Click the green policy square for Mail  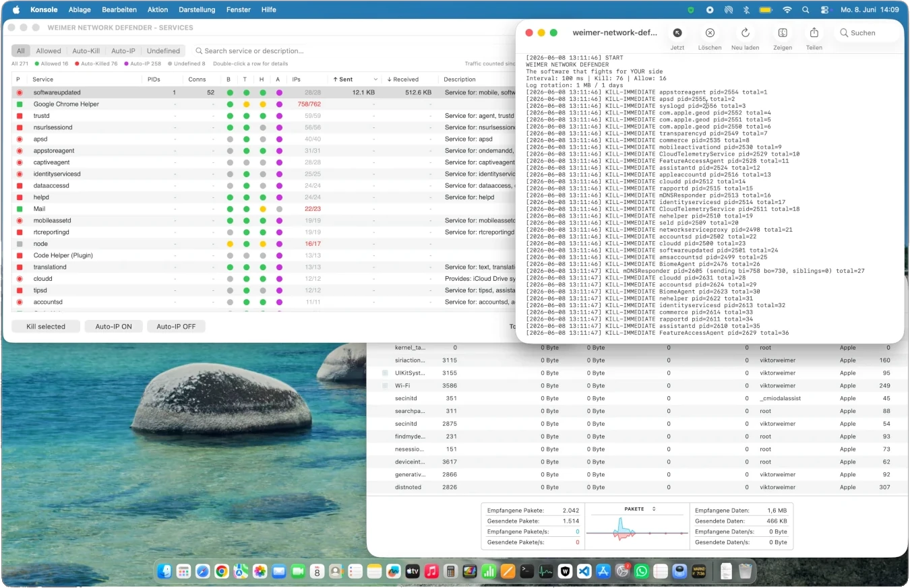20,209
